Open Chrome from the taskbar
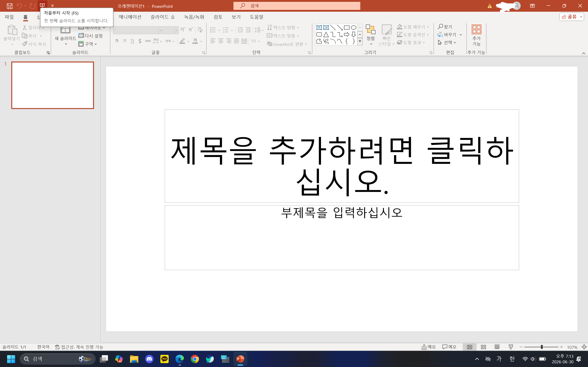 point(195,359)
